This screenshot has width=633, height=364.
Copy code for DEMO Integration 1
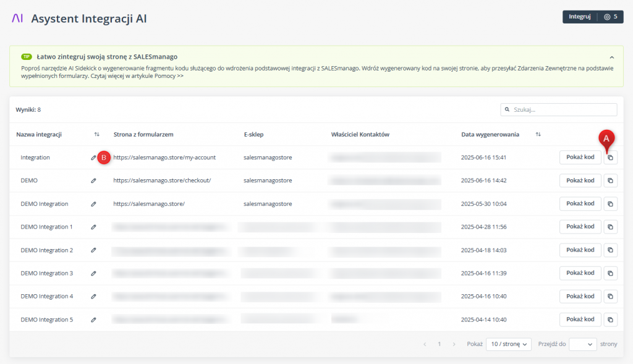[x=610, y=227]
